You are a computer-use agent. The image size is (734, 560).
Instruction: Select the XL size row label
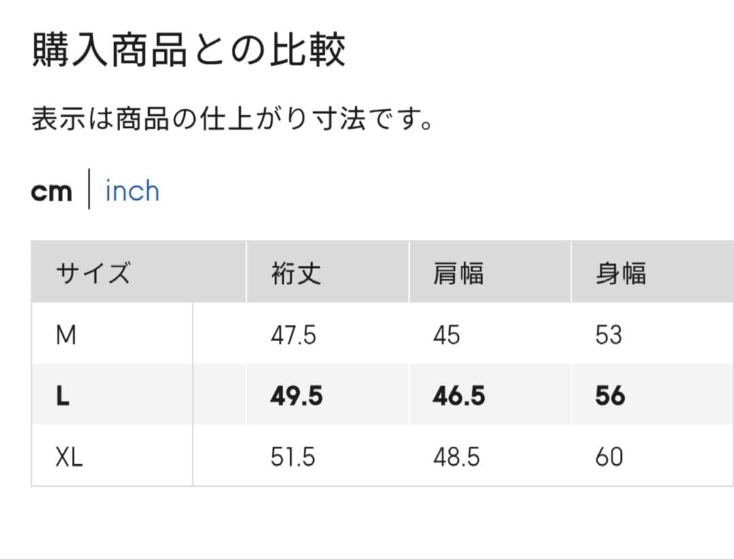[x=69, y=457]
